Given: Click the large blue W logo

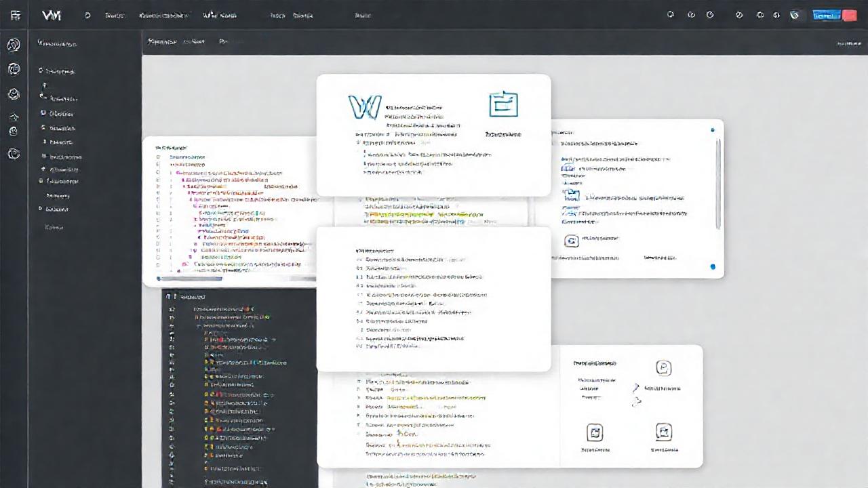Looking at the screenshot, I should pos(365,107).
